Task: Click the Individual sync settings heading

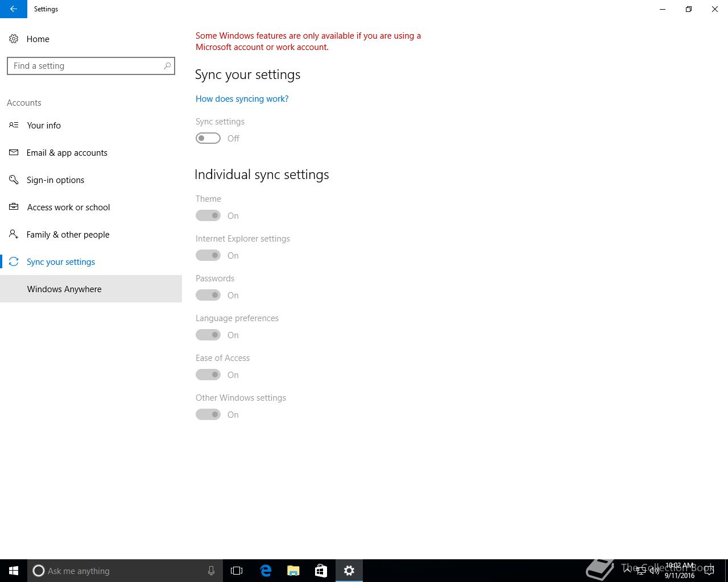Action: tap(262, 174)
